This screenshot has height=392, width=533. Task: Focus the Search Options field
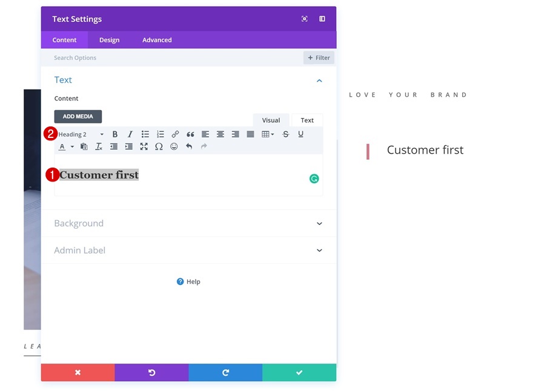(x=171, y=57)
